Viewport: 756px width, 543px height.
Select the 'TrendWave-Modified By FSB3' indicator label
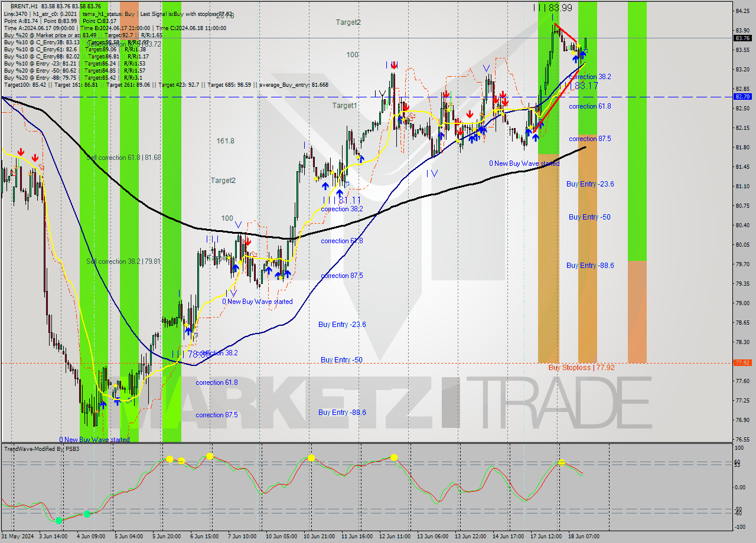click(x=42, y=449)
